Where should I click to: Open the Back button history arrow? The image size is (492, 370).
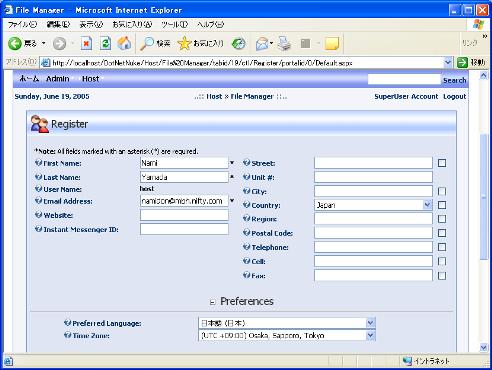(44, 44)
